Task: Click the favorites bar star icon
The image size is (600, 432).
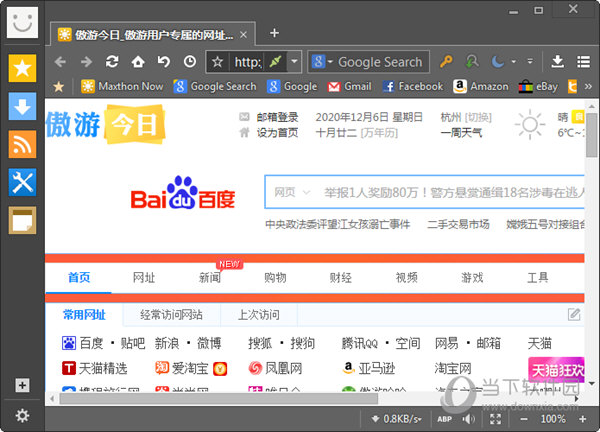Action: pyautogui.click(x=59, y=86)
